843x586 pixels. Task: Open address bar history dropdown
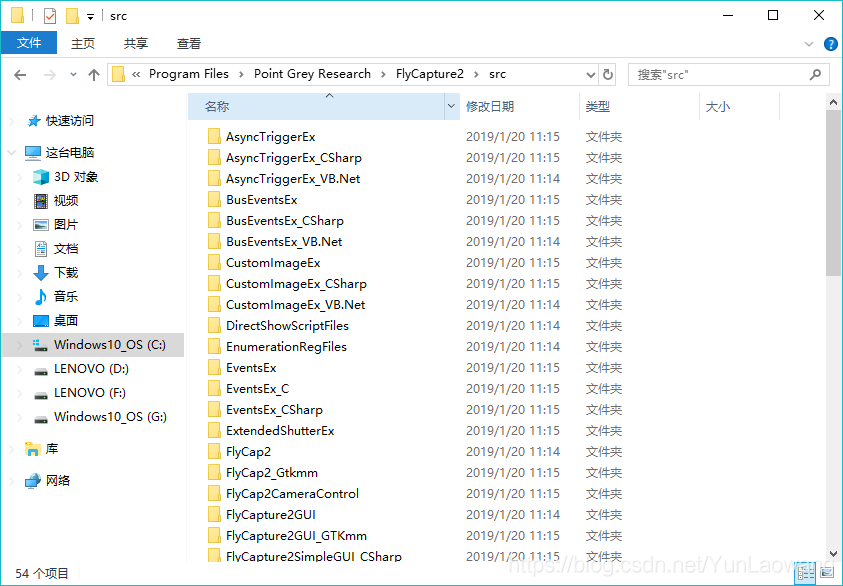(x=590, y=75)
